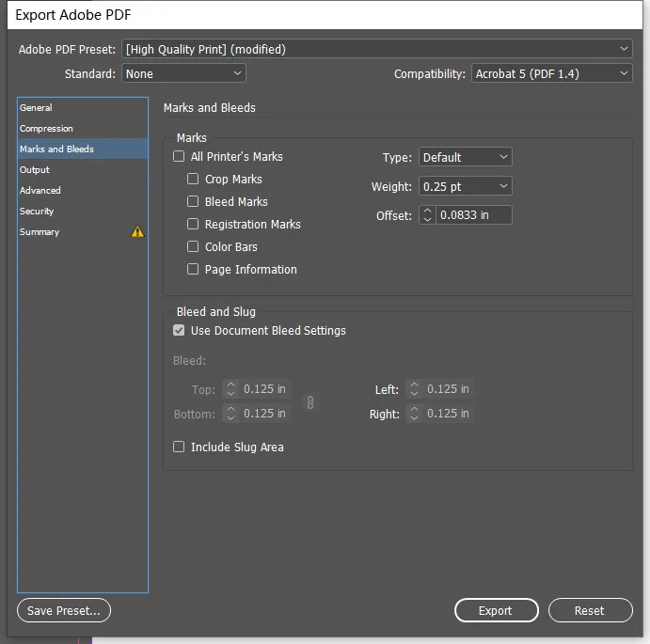The height and width of the screenshot is (644, 650).
Task: Click the Export Adobe PDF title text
Action: click(x=73, y=15)
